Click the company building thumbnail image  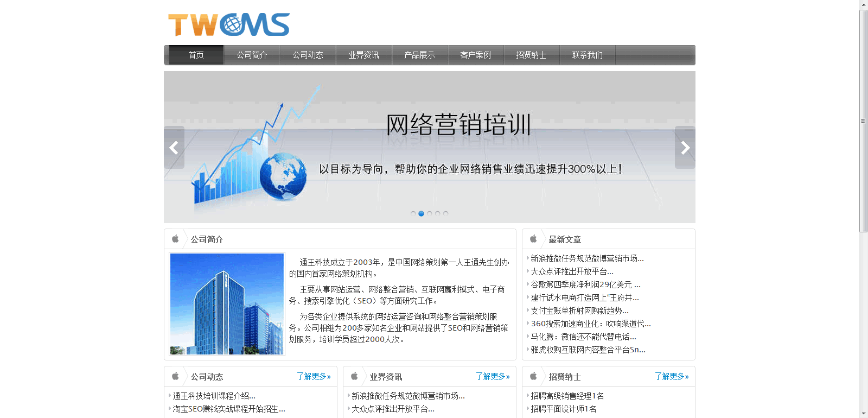coord(227,304)
